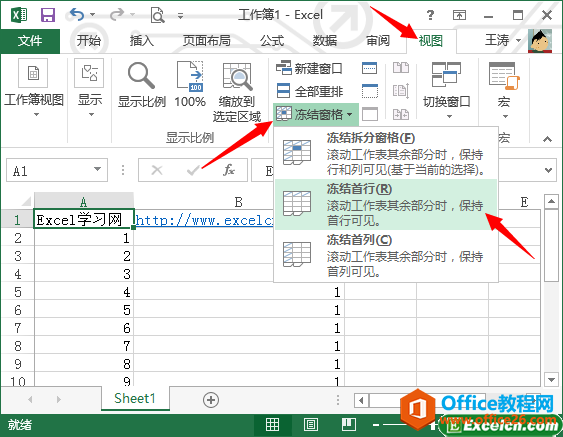Select the Sheet1 tab
563x437 pixels.
point(135,399)
